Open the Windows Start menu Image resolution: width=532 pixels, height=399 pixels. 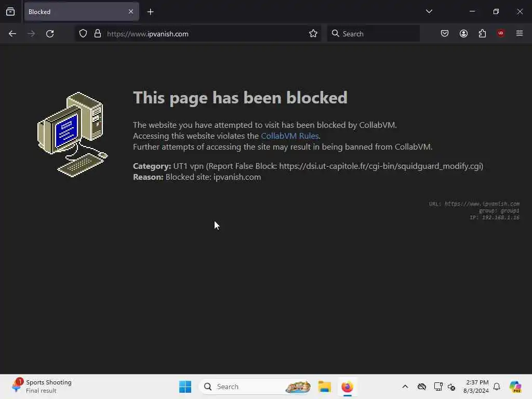[x=185, y=387]
